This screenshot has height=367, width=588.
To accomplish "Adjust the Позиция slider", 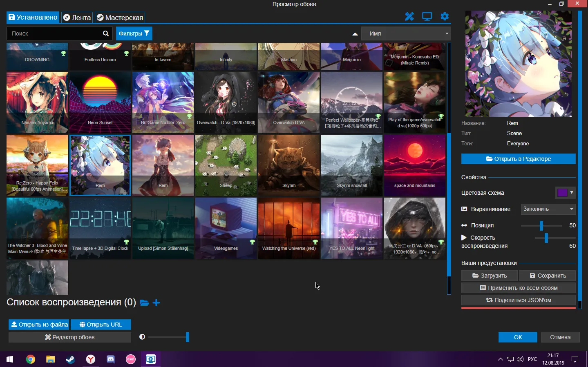I will tap(541, 225).
